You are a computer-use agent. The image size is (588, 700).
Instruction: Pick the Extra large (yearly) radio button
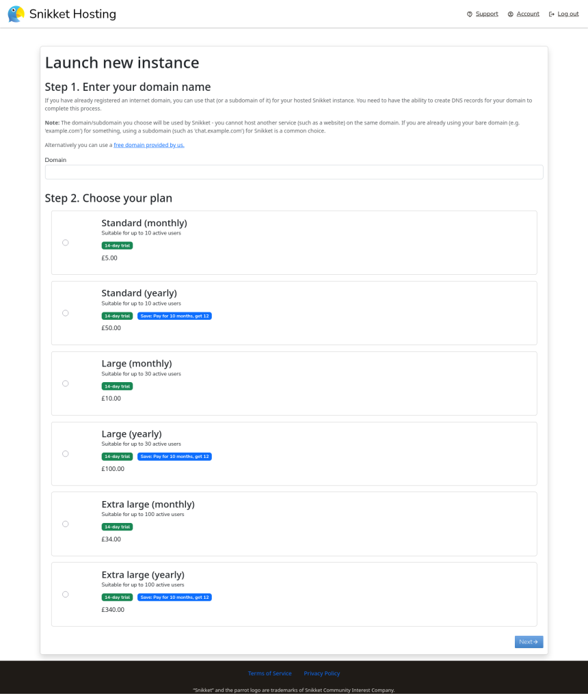click(x=66, y=595)
